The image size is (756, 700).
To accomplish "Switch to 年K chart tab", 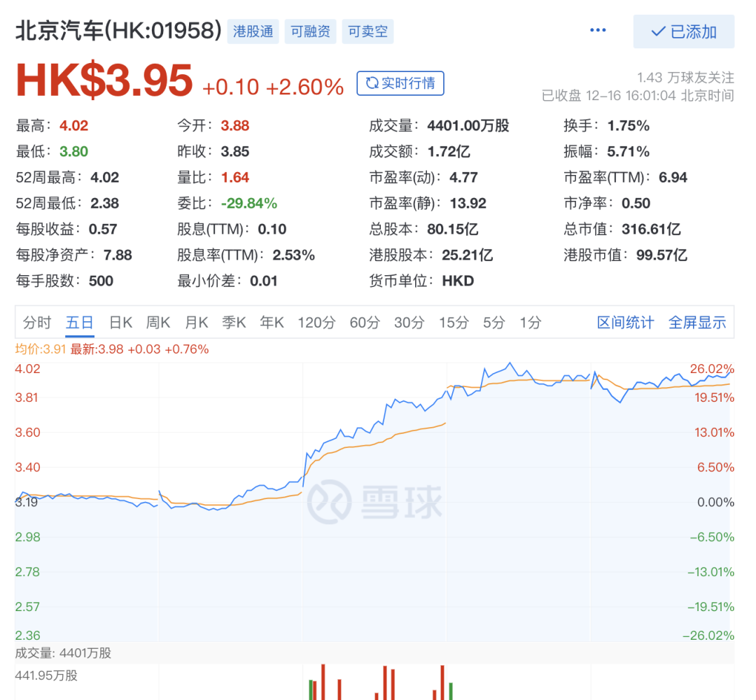I will 272,322.
